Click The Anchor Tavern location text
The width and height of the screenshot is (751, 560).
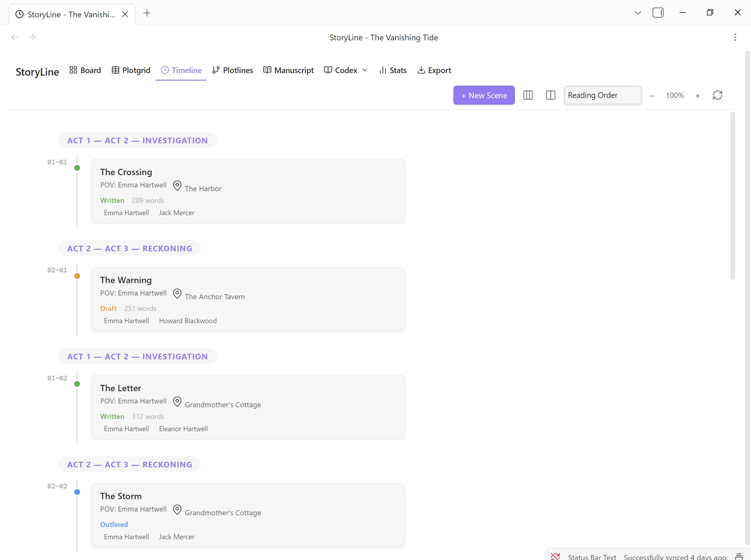coord(215,297)
